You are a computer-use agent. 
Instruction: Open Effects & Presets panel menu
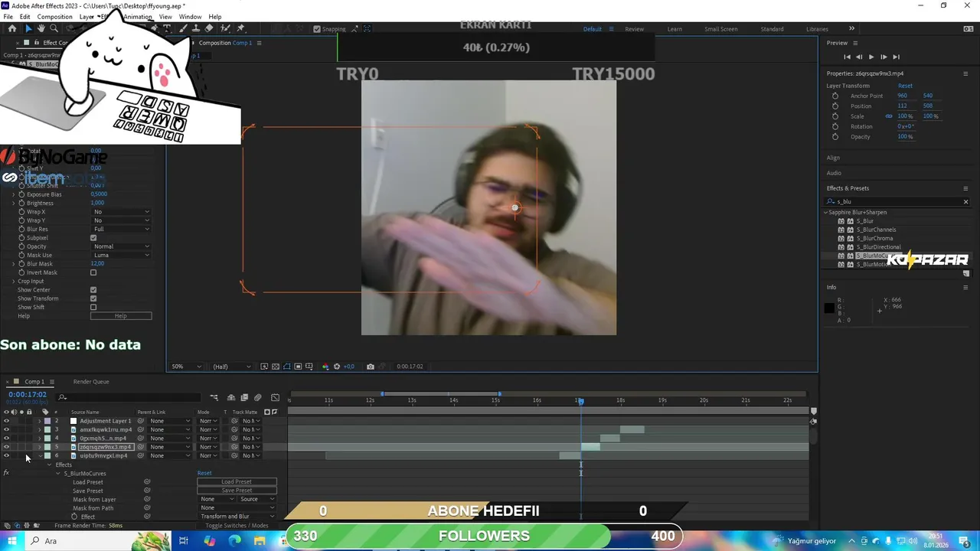coord(965,188)
